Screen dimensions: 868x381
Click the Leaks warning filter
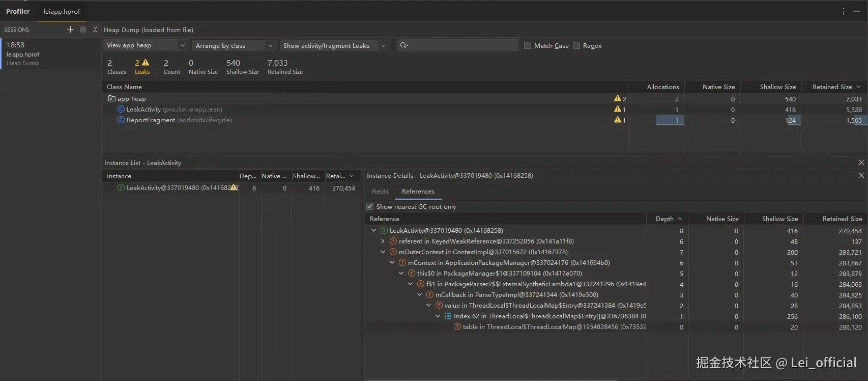tap(142, 66)
